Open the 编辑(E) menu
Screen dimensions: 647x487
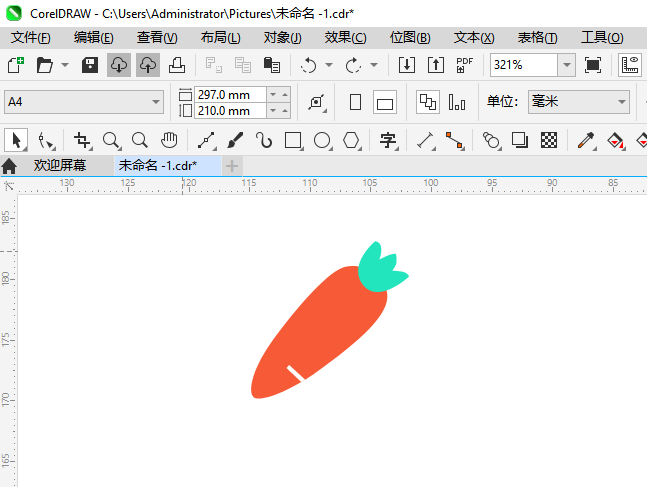click(94, 38)
